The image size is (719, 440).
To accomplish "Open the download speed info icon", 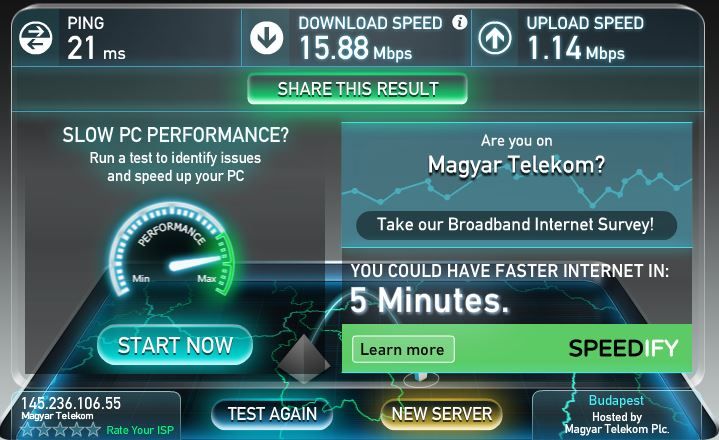I will (x=459, y=22).
